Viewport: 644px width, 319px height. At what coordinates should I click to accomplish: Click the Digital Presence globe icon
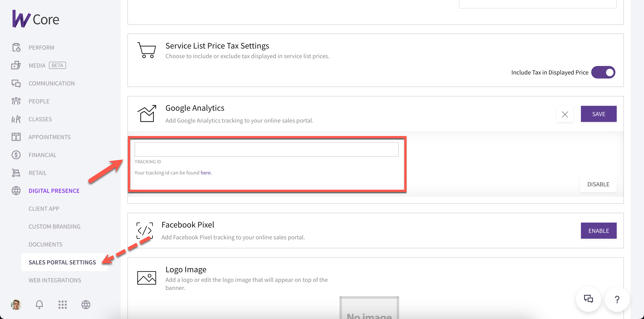pyautogui.click(x=16, y=191)
